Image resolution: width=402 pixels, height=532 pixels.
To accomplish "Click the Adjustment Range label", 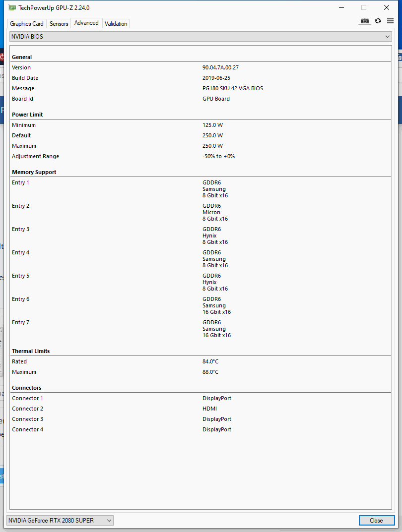I will pos(35,156).
